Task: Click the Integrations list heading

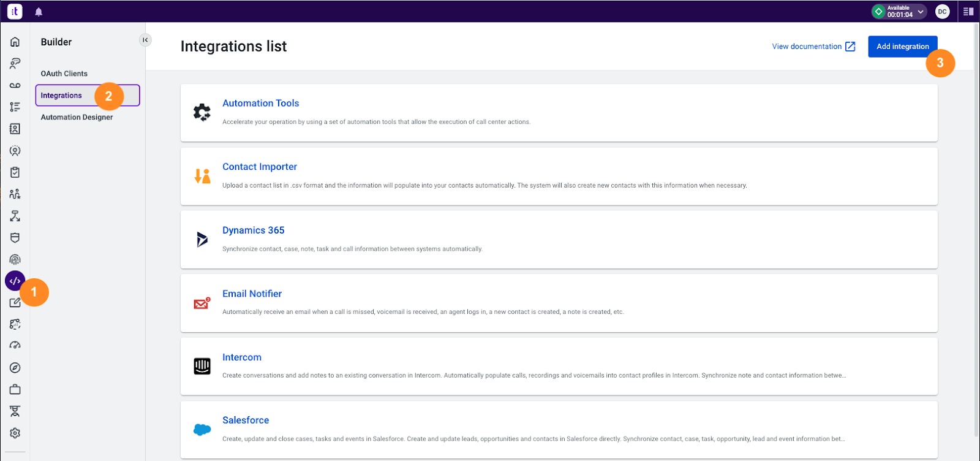Action: click(233, 47)
